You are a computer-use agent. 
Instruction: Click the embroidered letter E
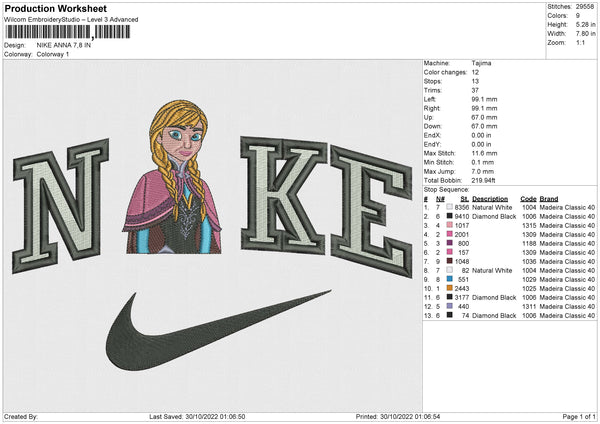coord(372,211)
